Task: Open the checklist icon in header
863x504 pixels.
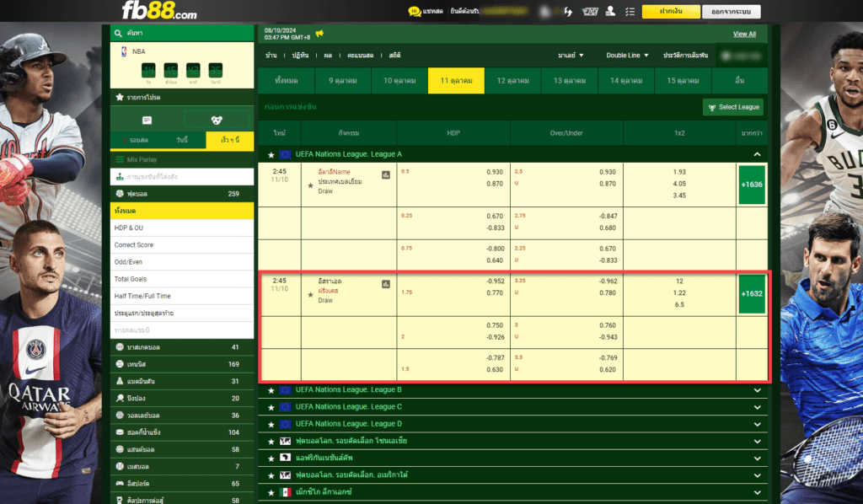Action: [x=630, y=11]
